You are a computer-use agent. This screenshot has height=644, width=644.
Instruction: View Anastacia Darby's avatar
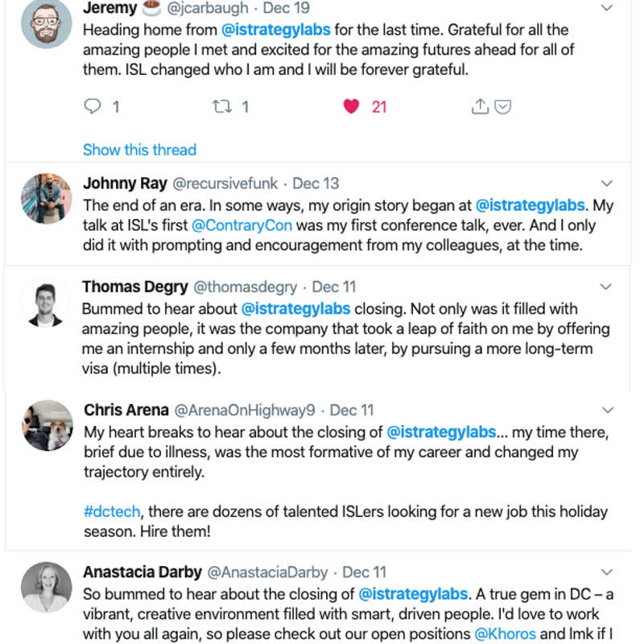coord(46,587)
